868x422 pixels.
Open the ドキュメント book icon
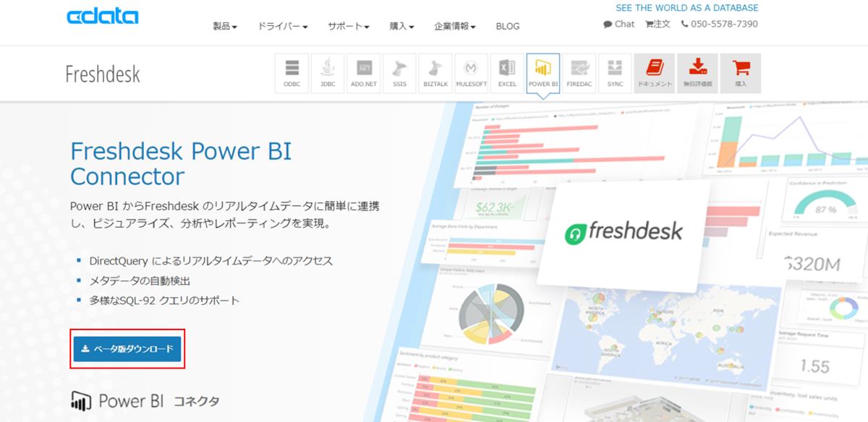655,74
